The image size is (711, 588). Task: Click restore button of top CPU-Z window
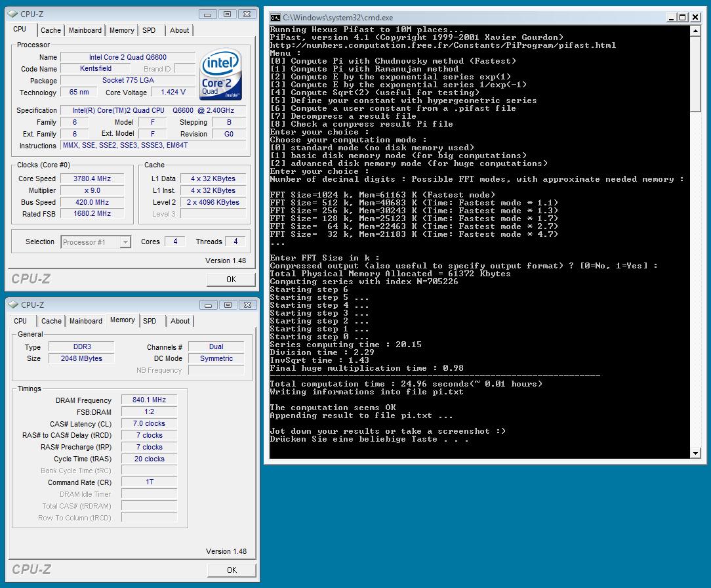coord(227,14)
